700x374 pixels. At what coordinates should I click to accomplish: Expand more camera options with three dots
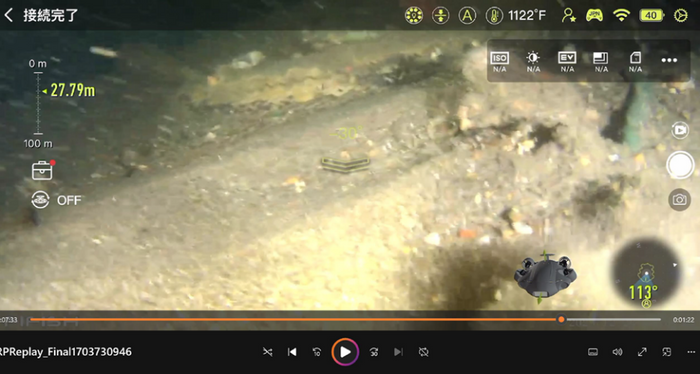point(669,60)
